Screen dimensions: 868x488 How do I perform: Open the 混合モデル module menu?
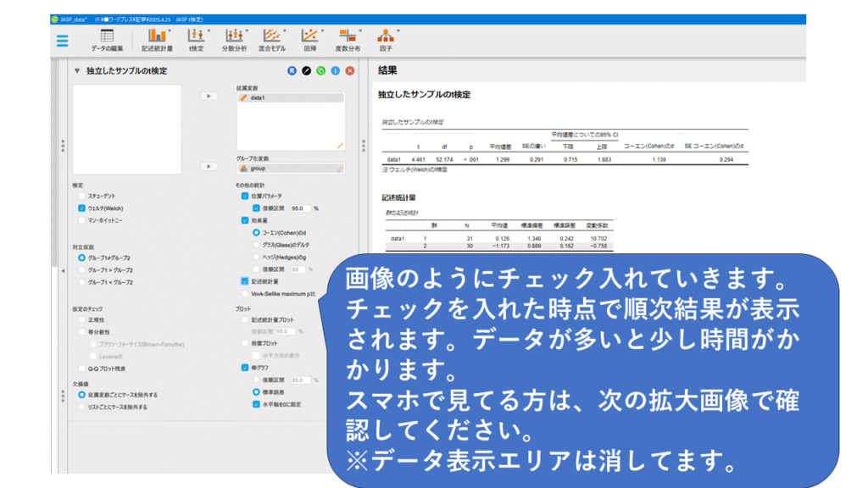(x=272, y=41)
